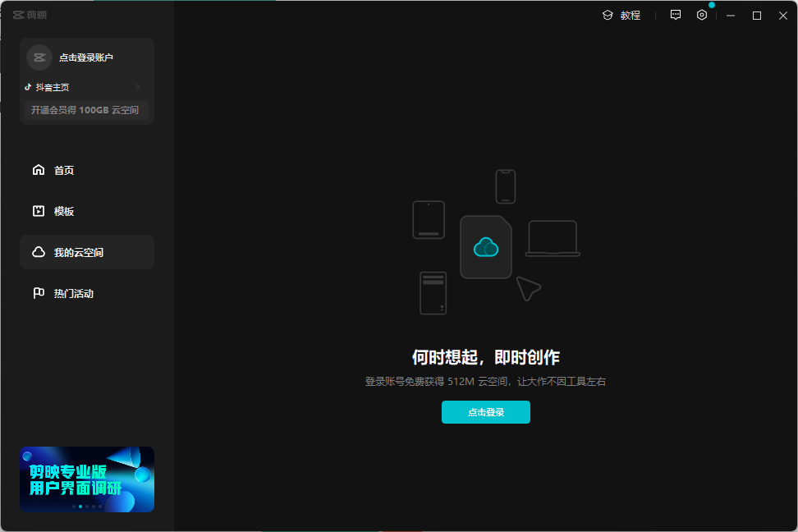Click the 何时想起，即时创作 heading
Viewport: 798px width, 532px height.
tap(485, 357)
